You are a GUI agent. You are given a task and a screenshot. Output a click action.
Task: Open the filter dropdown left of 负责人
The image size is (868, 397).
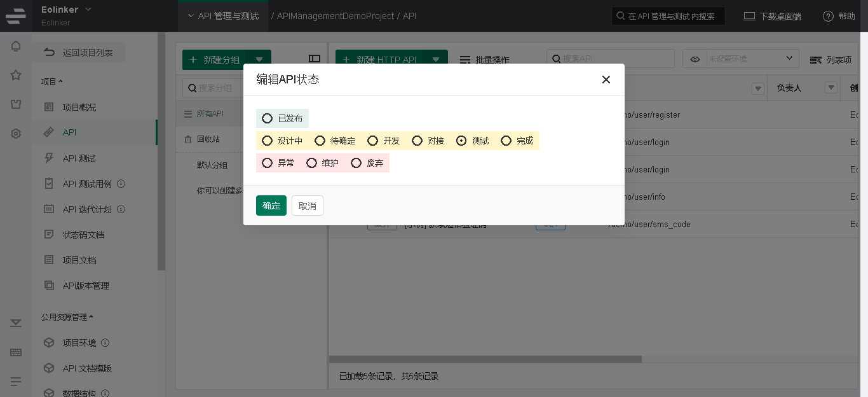(757, 88)
